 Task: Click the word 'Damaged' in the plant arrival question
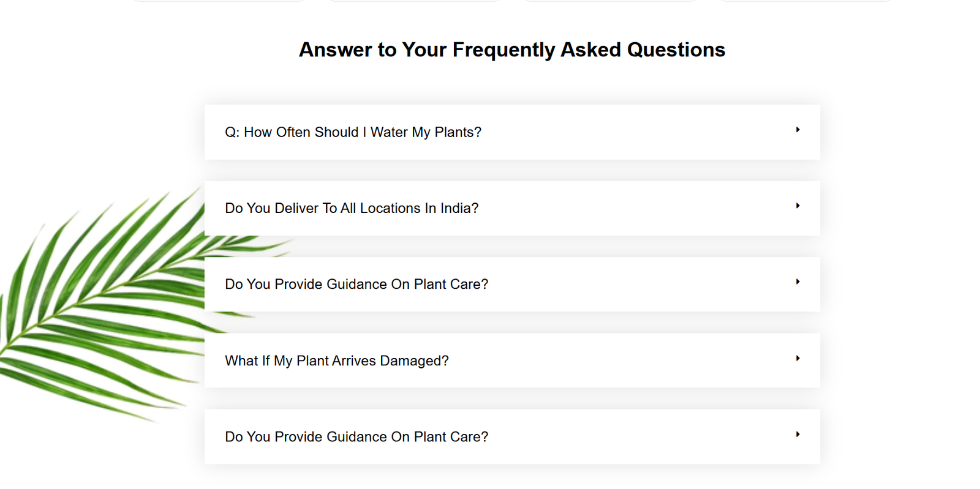414,361
